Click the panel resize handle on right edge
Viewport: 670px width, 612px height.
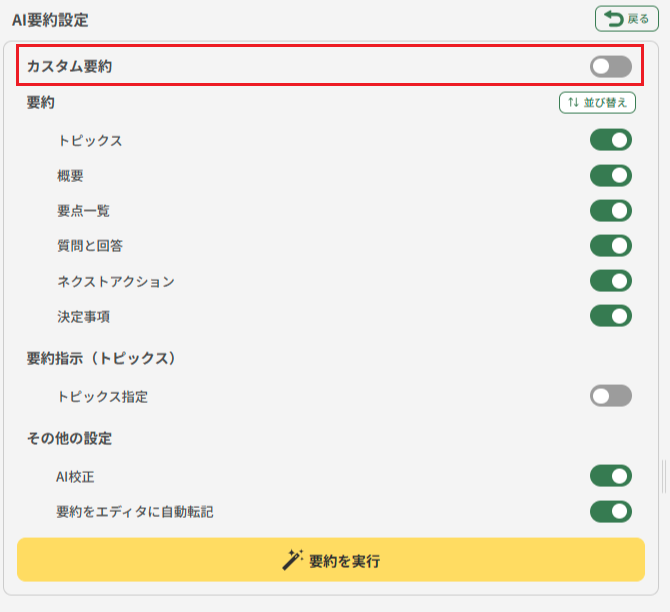tap(663, 476)
